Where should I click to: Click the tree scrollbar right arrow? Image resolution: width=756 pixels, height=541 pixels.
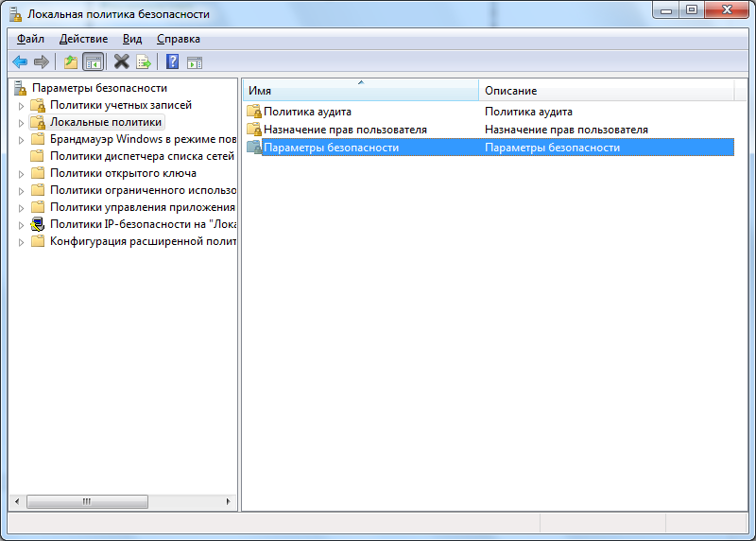coord(228,501)
